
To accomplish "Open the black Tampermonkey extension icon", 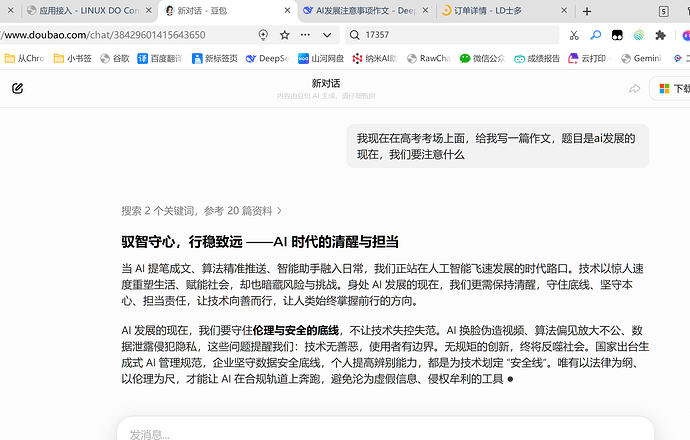I will coord(617,35).
